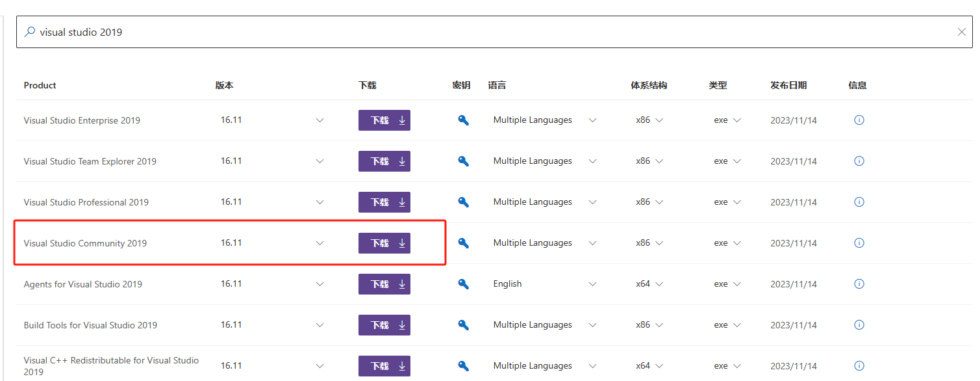Click the Product column header
Viewport: 980px width, 381px height.
coord(40,85)
